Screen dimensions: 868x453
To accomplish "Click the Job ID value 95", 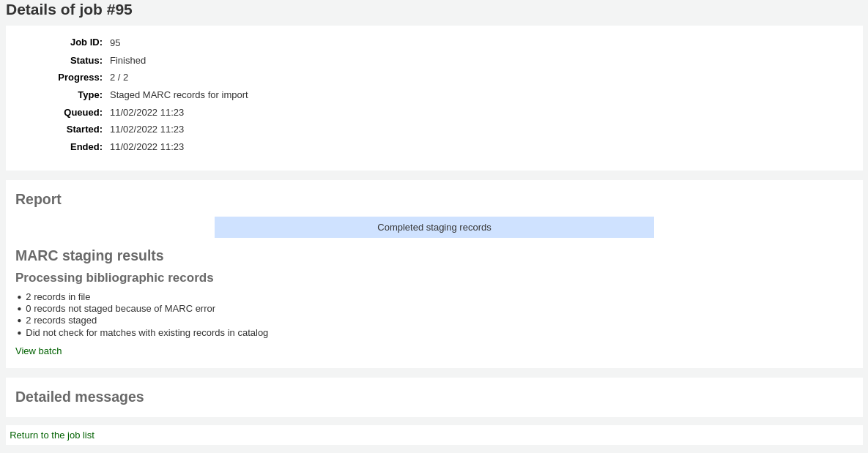I will pos(115,42).
